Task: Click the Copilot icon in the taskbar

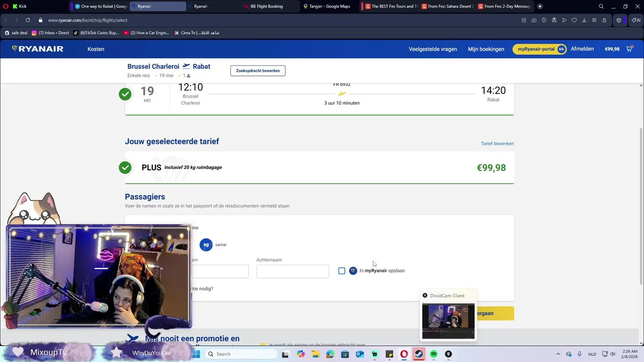Action: 301,354
